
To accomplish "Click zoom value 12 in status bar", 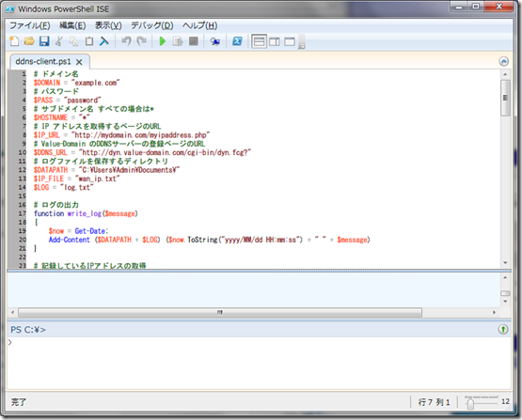I will [x=505, y=402].
